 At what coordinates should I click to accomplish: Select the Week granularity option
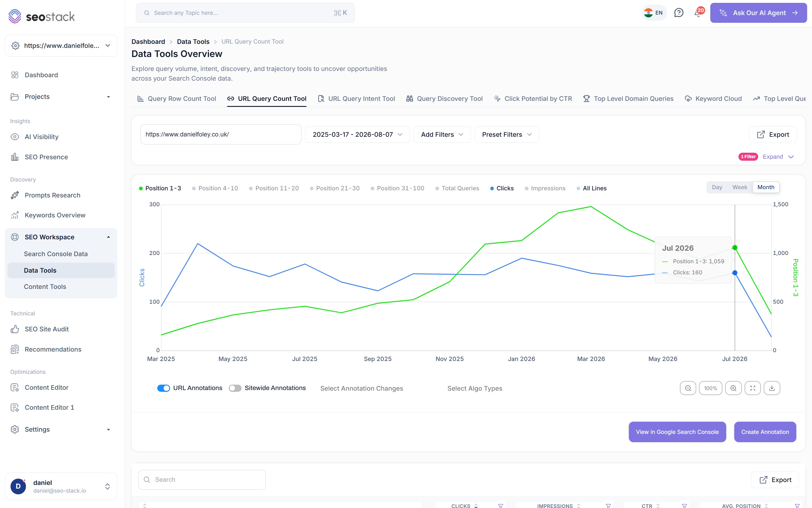tap(739, 187)
